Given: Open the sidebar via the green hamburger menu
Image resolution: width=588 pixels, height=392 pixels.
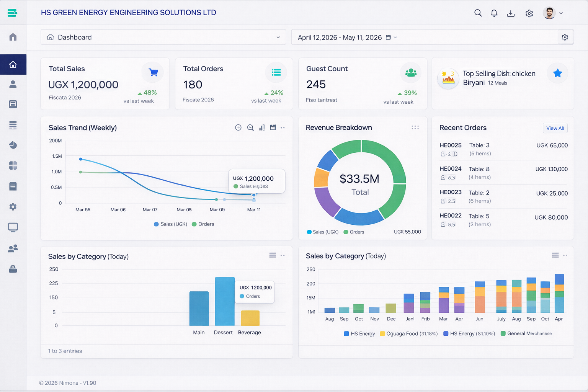Looking at the screenshot, I should (13, 12).
